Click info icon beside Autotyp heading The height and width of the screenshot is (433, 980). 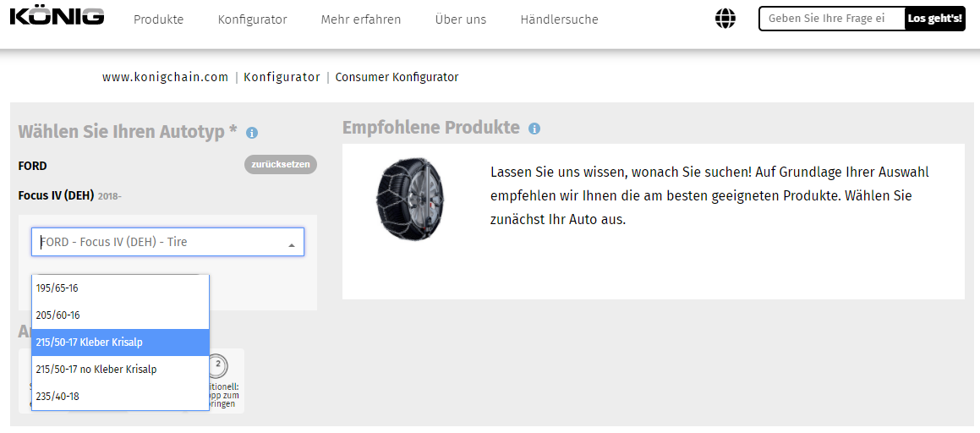click(252, 133)
